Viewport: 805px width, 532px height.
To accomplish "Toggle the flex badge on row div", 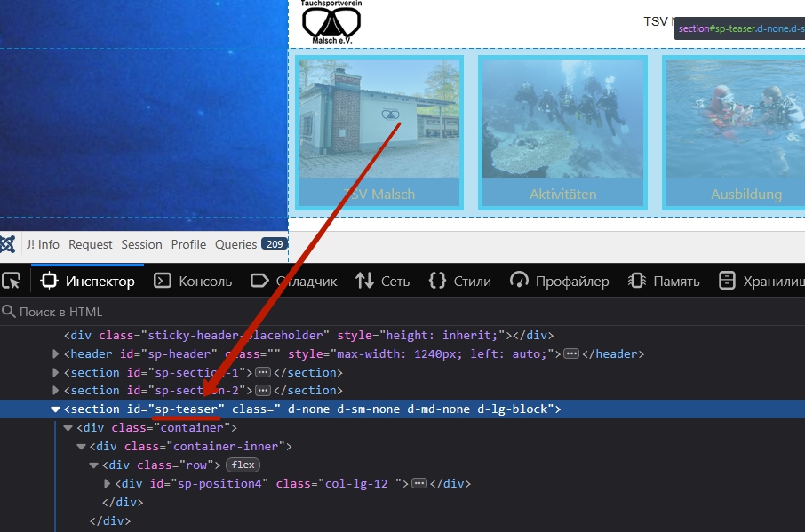I will click(243, 465).
